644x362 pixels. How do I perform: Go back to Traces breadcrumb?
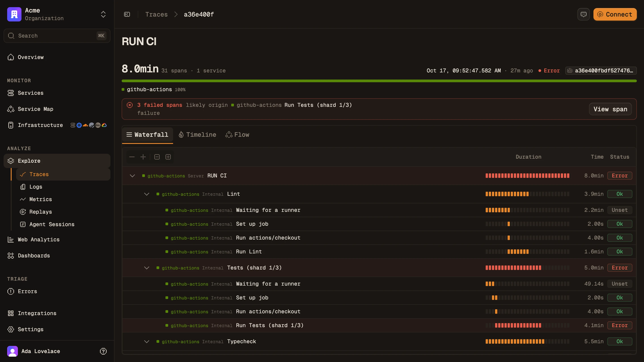[x=157, y=15]
